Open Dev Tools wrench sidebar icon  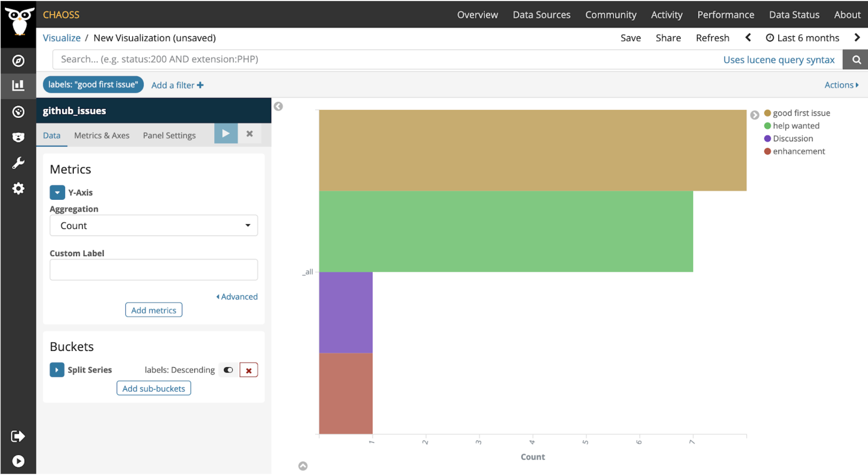tap(18, 163)
